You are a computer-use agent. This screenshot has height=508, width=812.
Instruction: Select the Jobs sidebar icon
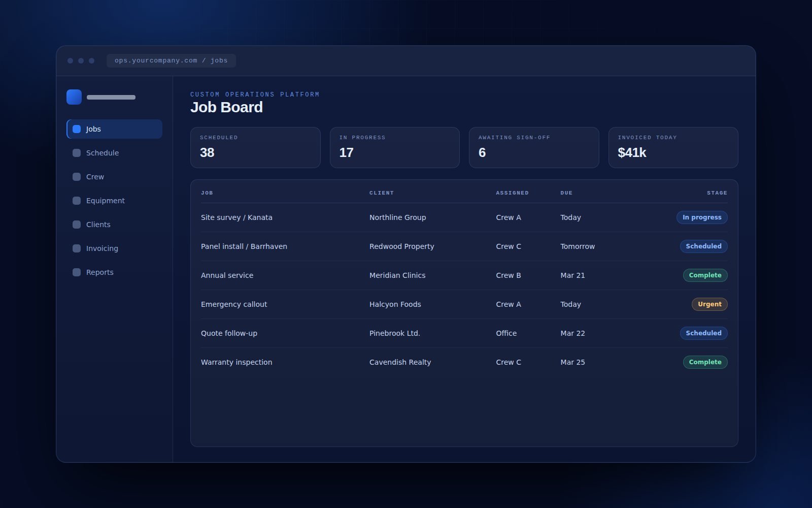click(x=77, y=129)
